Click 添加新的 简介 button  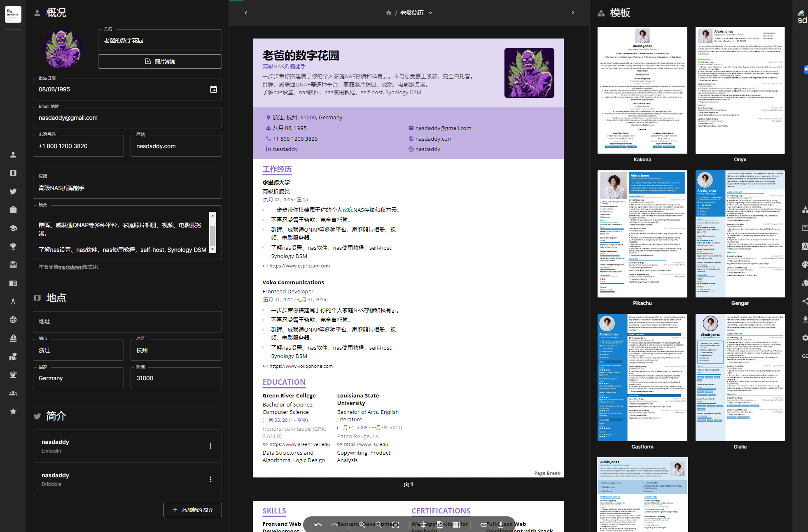[x=192, y=510]
